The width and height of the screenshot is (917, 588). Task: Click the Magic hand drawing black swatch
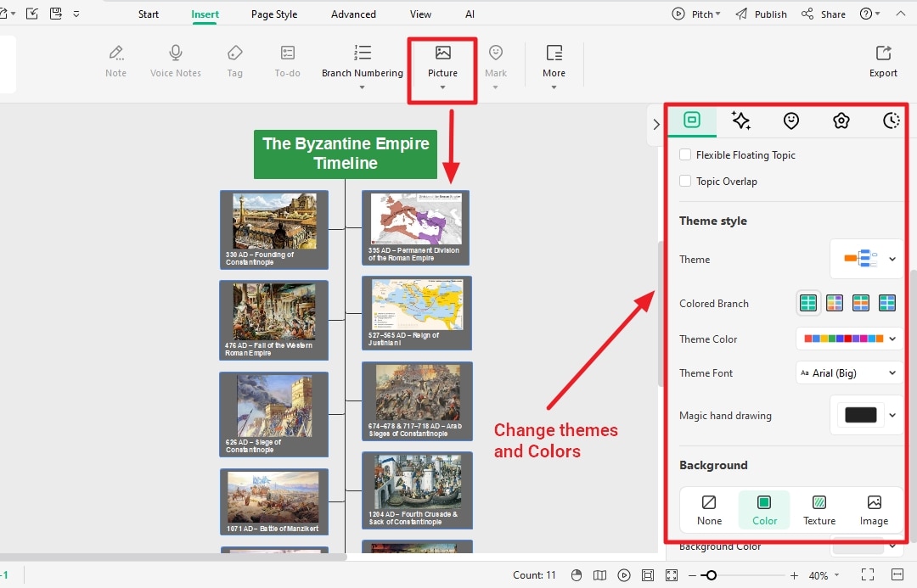click(860, 415)
